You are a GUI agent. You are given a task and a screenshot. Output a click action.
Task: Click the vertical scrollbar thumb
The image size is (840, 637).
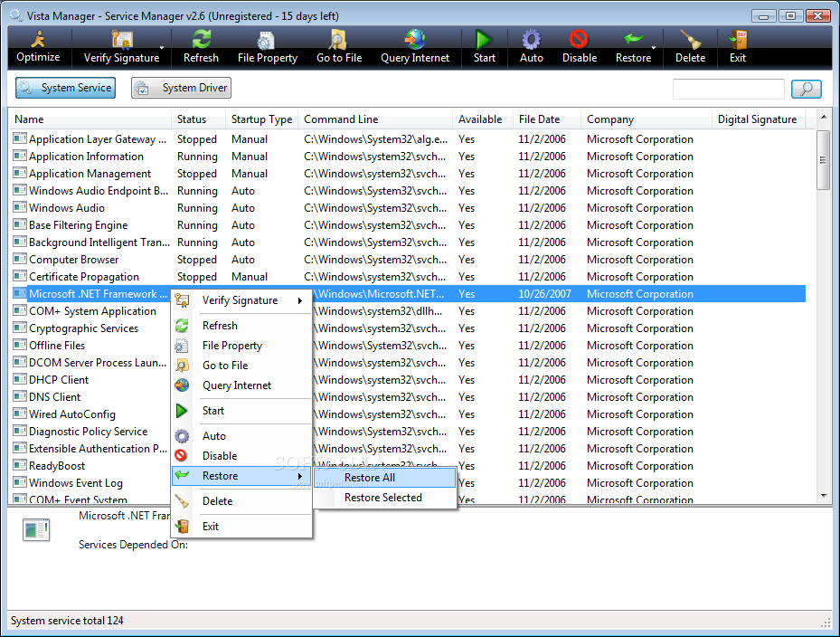click(824, 160)
